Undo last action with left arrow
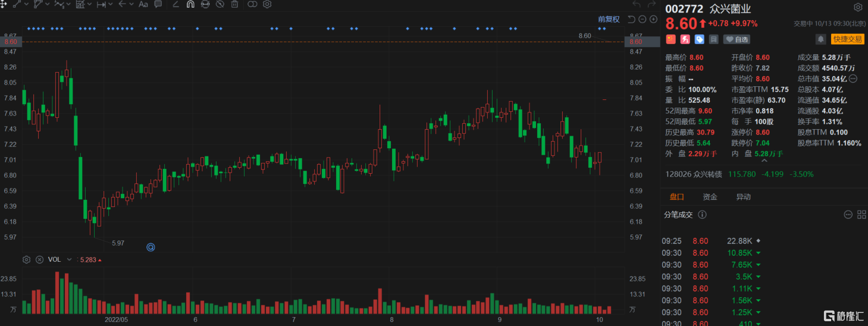Screen dimensions: 868x326 point(637,4)
